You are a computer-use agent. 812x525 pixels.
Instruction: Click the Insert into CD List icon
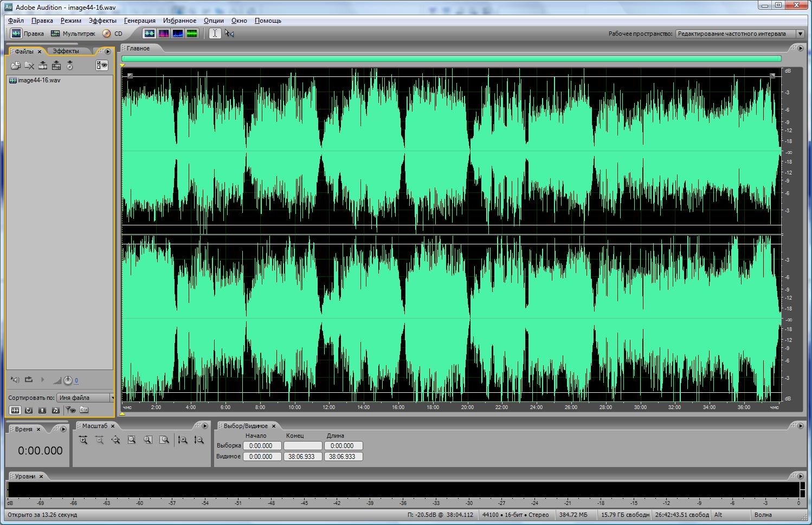click(70, 66)
